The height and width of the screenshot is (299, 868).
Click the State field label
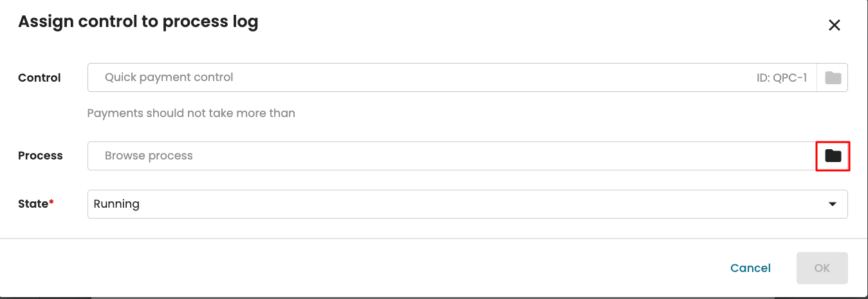33,204
